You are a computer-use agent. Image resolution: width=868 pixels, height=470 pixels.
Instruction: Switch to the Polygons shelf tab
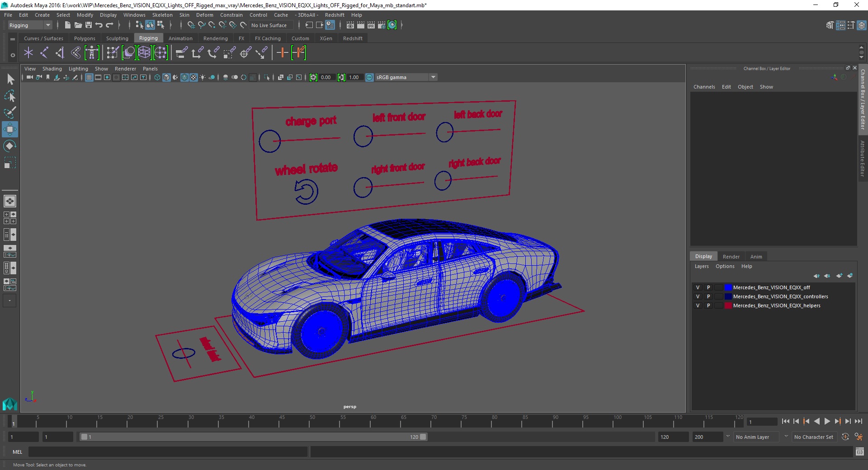85,38
